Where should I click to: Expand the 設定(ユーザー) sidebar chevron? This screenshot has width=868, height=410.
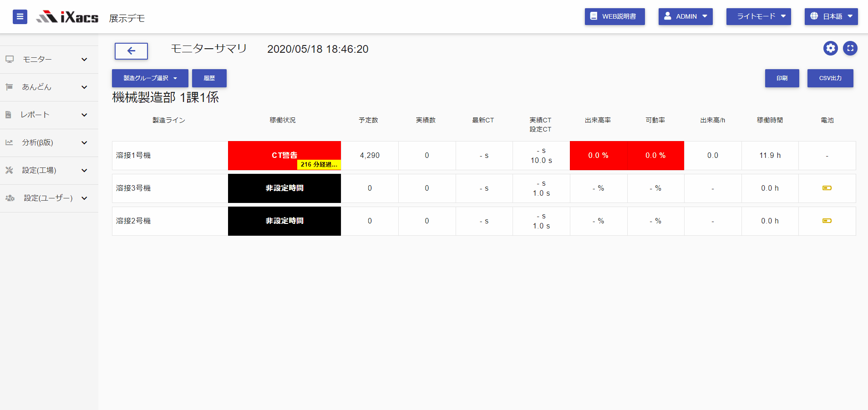point(84,198)
